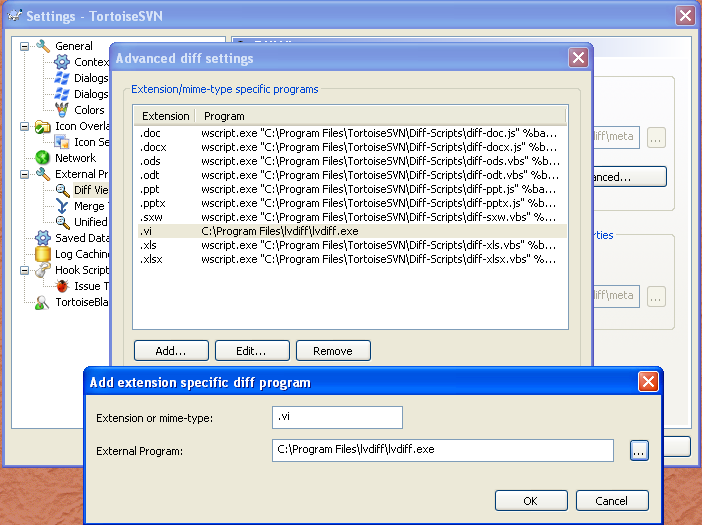Collapse the General tree node
702x525 pixels.
point(25,46)
